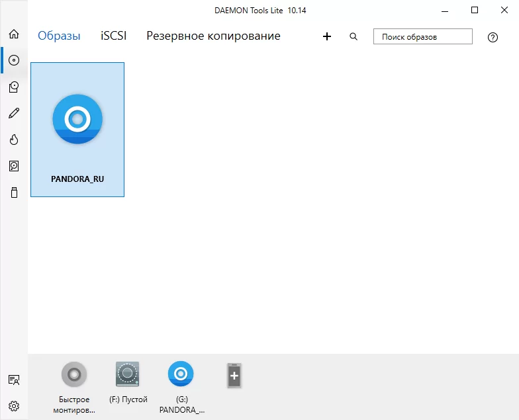Open Settings gear in sidebar
This screenshot has height=420, width=519.
14,406
